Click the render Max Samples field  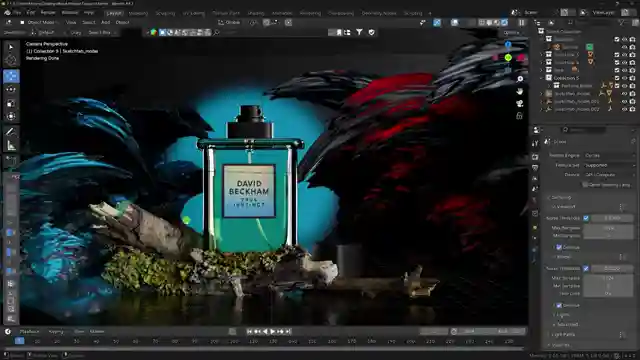[x=609, y=278]
